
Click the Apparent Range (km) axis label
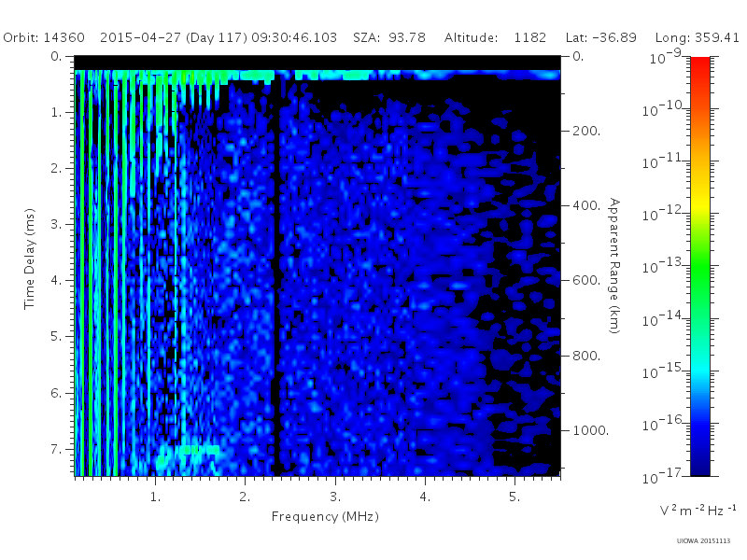614,266
